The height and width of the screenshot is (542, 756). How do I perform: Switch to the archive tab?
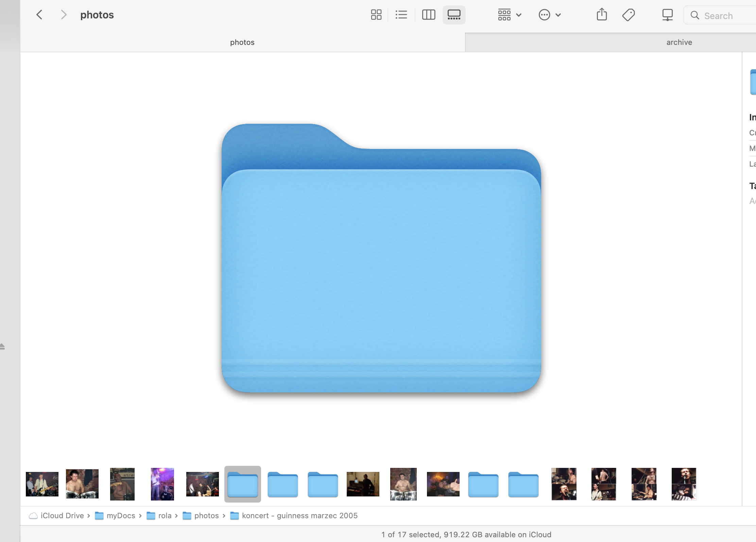678,42
